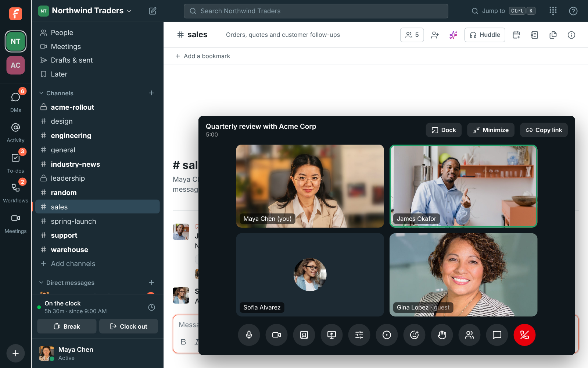588x368 pixels.
Task: Open the engineering channel
Action: click(x=97, y=135)
